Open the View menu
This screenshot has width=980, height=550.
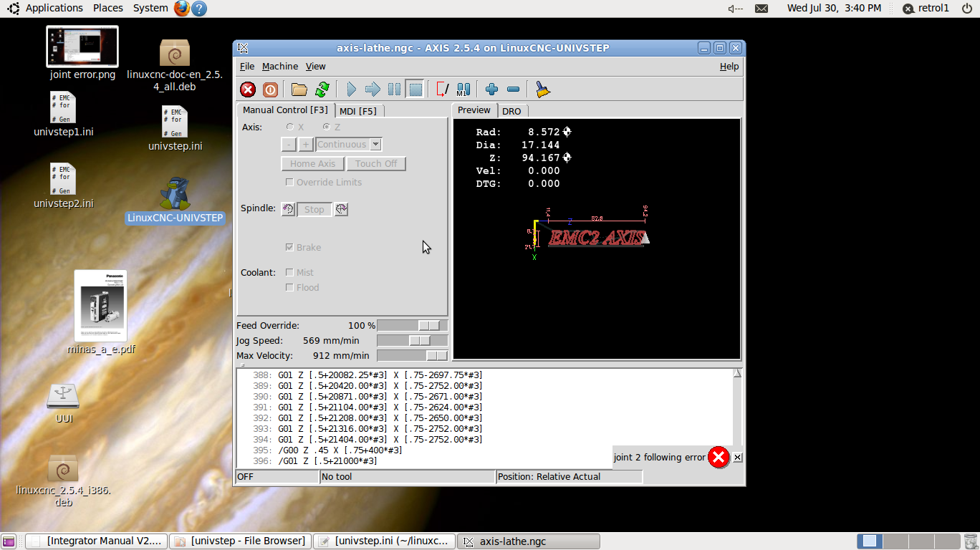316,67
